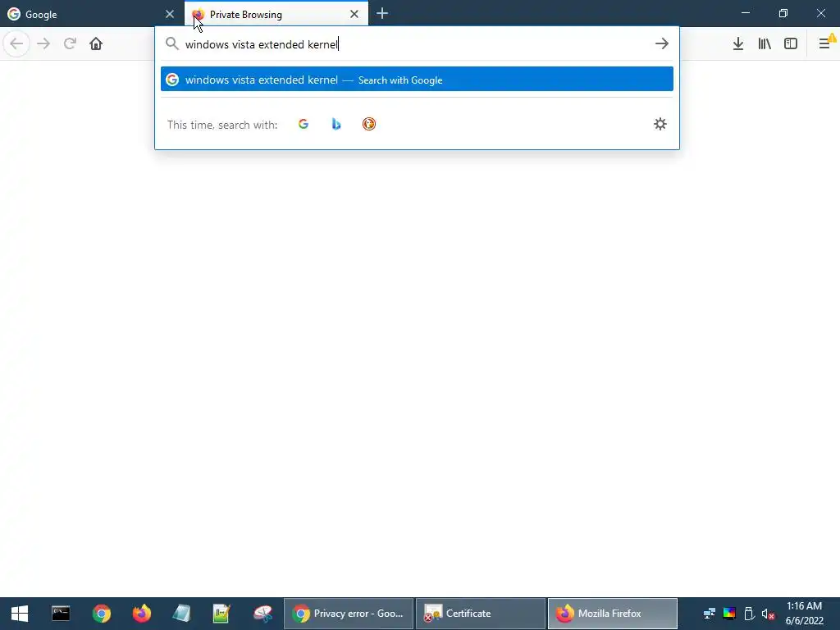Switch to the Certificate window
Image resolution: width=840 pixels, height=630 pixels.
pyautogui.click(x=481, y=614)
